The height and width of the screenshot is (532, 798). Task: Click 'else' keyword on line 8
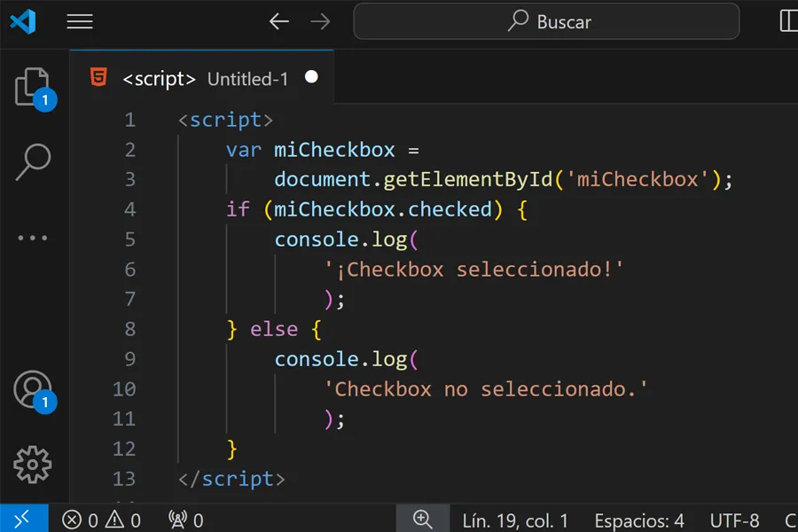point(274,329)
